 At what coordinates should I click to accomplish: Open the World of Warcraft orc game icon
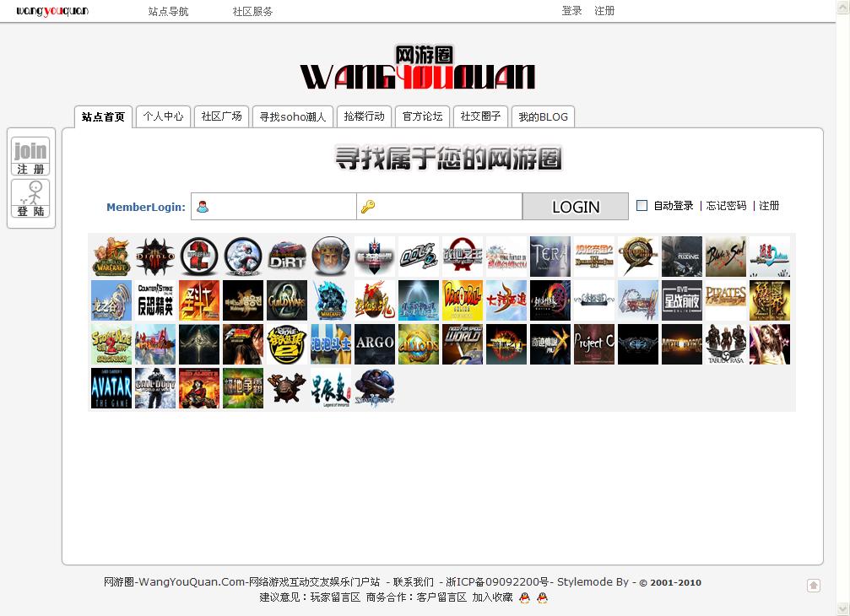[111, 257]
